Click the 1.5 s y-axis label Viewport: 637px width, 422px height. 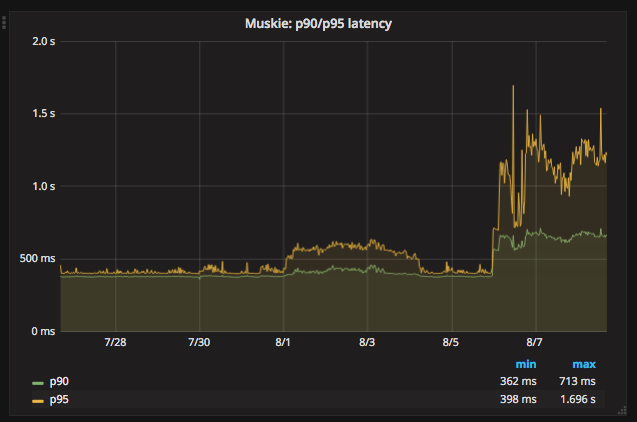click(x=43, y=113)
